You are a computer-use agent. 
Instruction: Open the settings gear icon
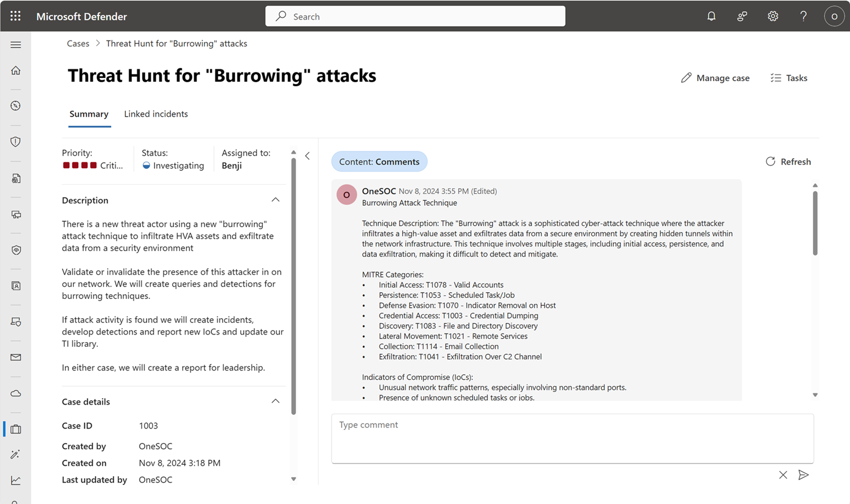click(773, 16)
